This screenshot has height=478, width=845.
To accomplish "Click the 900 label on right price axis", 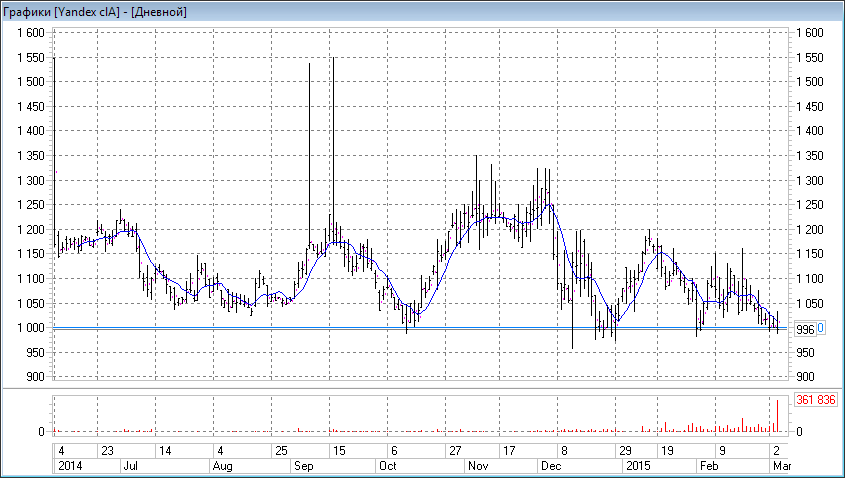I will tap(805, 377).
